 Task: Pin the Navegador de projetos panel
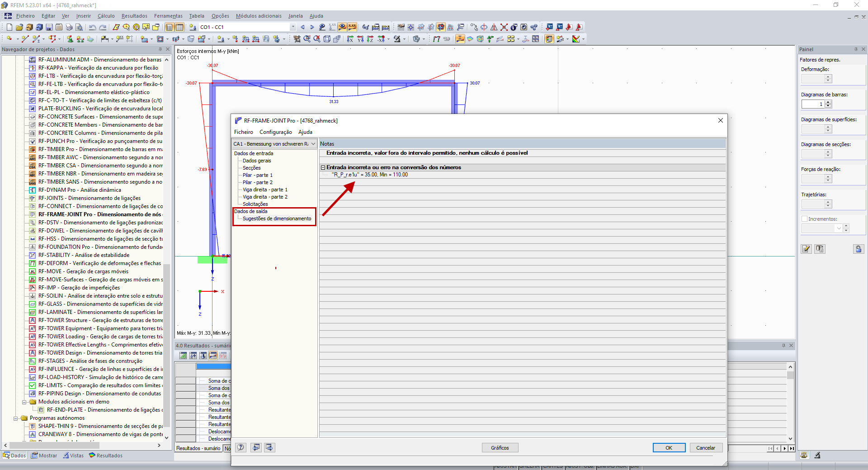160,49
